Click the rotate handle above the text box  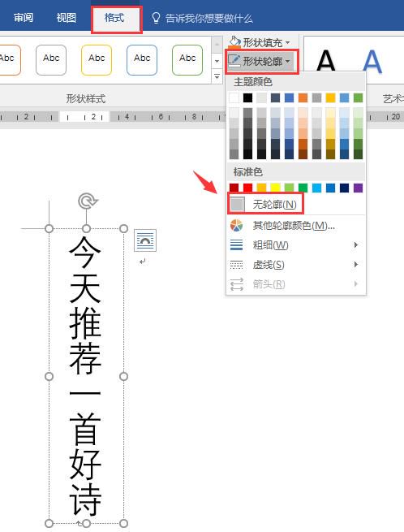88,201
